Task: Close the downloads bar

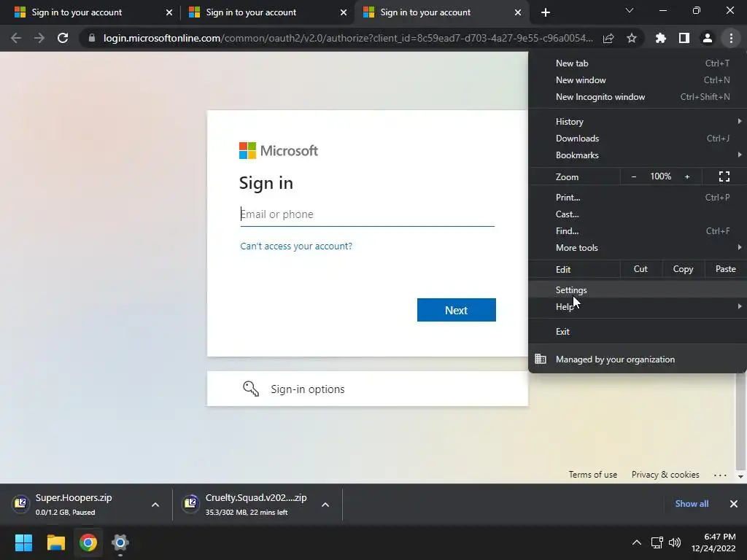Action: [734, 504]
